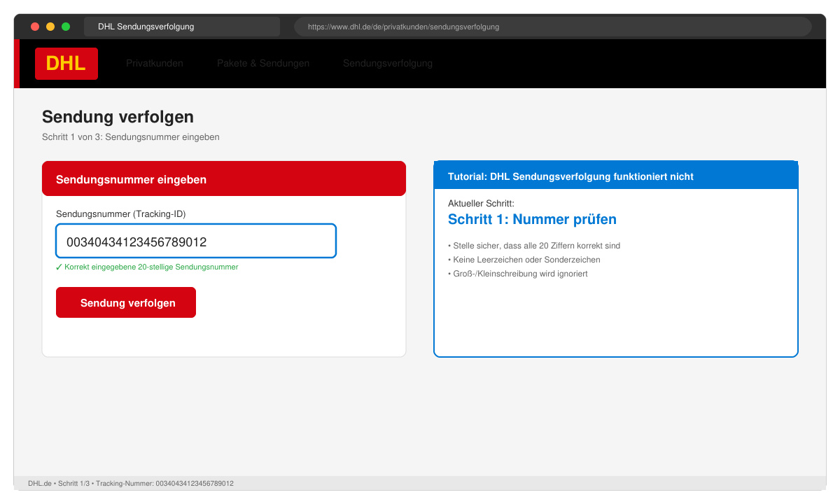Click the red Sendungsnummer eingeben header

tap(224, 179)
